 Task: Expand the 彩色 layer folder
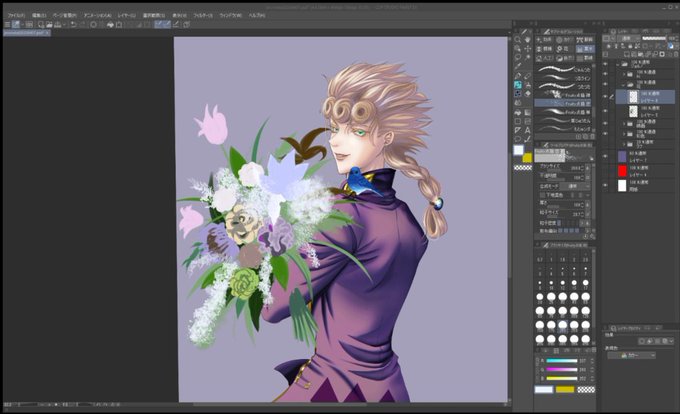[624, 134]
